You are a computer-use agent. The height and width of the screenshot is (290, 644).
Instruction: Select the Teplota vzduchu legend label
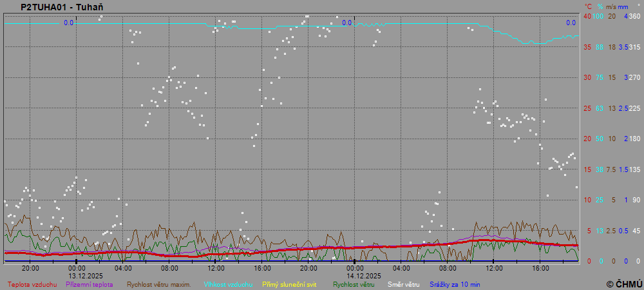click(x=32, y=284)
